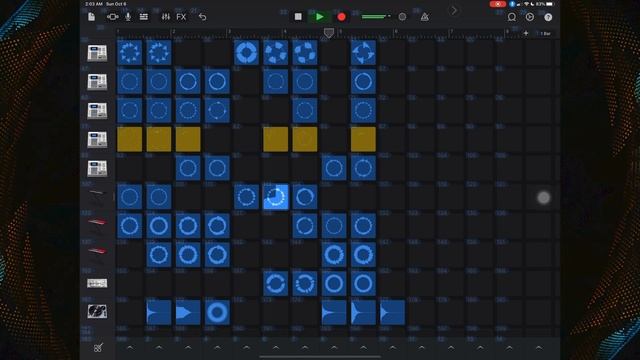The width and height of the screenshot is (640, 360).
Task: Tap the plus icon beside 1 Bar
Action: pos(526,33)
